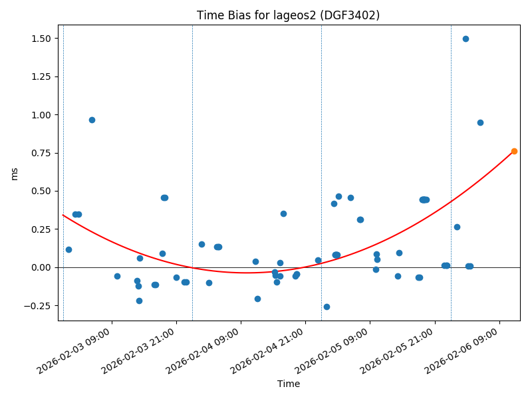Click the rightmost dashed vertical line
Screen dimensions: 532x399
(x=451, y=173)
